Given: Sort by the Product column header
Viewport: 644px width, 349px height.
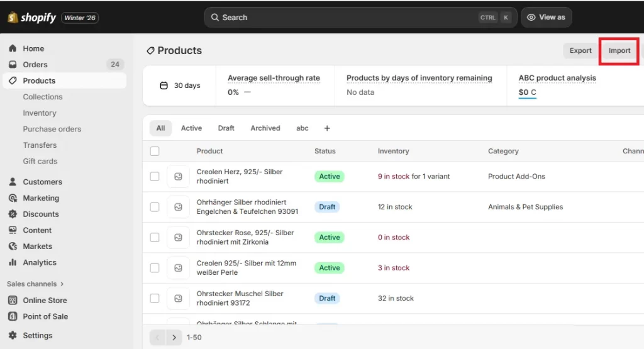Looking at the screenshot, I should [x=209, y=151].
